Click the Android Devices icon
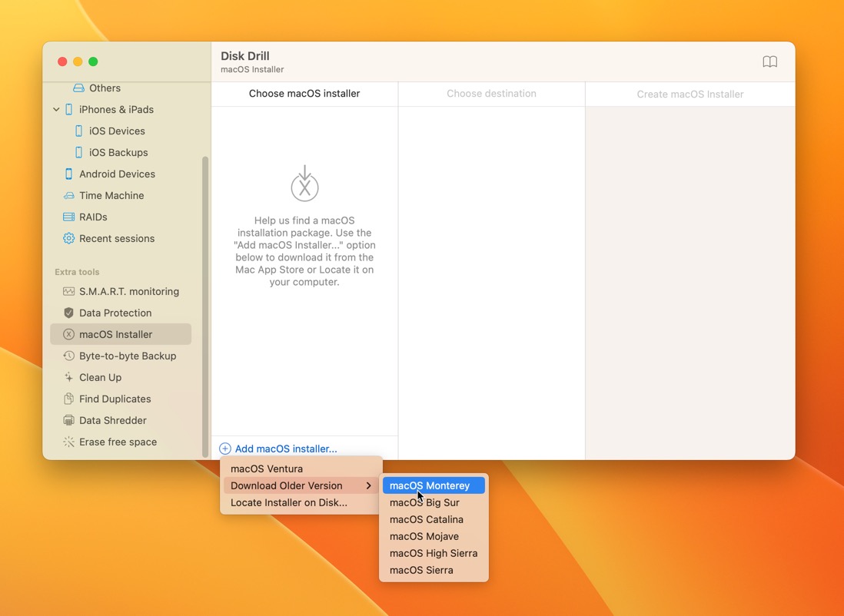The width and height of the screenshot is (844, 616). point(68,174)
